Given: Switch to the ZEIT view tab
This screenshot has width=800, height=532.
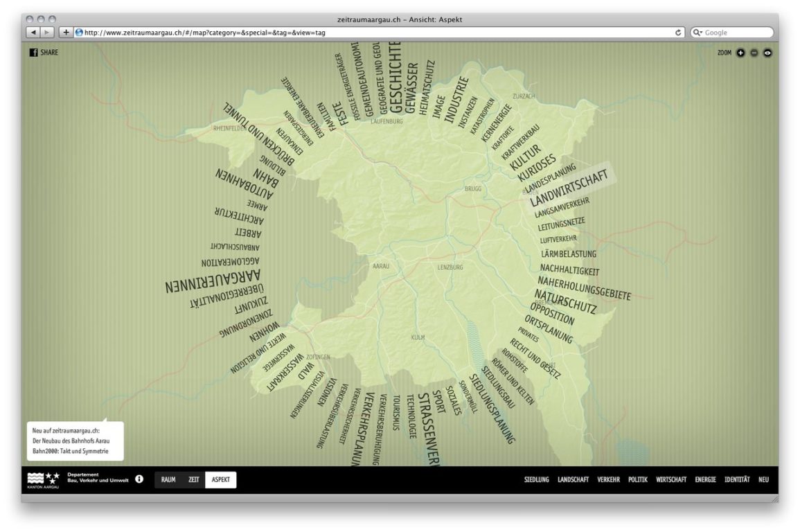Looking at the screenshot, I should point(194,479).
